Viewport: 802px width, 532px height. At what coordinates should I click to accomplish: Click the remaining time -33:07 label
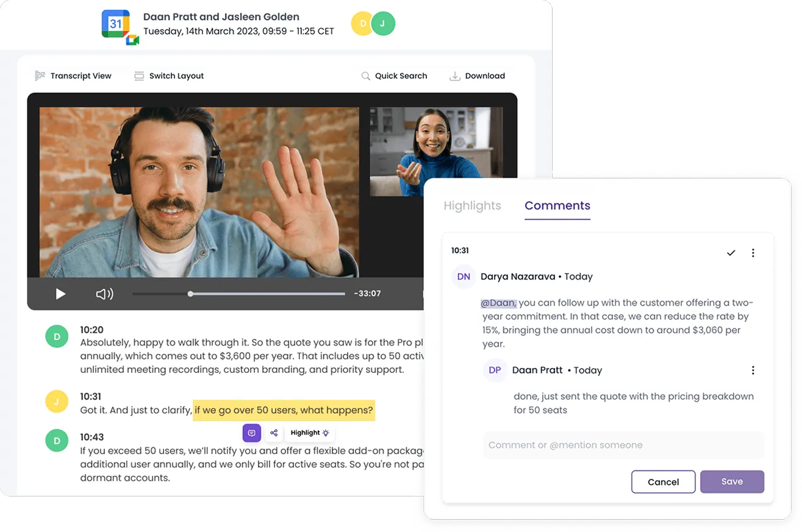pyautogui.click(x=367, y=294)
